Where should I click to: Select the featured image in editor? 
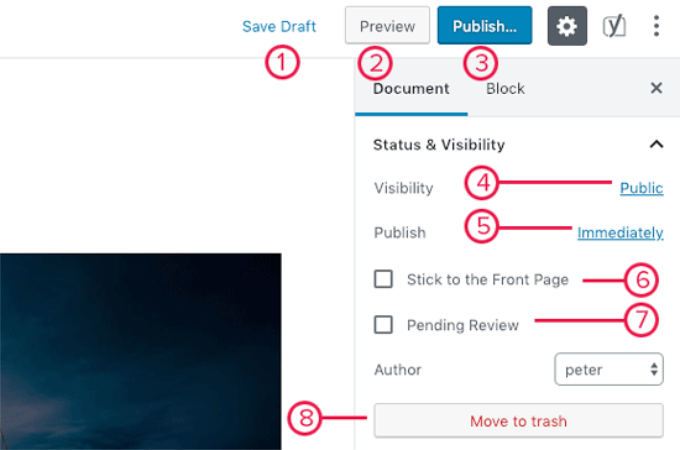click(140, 350)
